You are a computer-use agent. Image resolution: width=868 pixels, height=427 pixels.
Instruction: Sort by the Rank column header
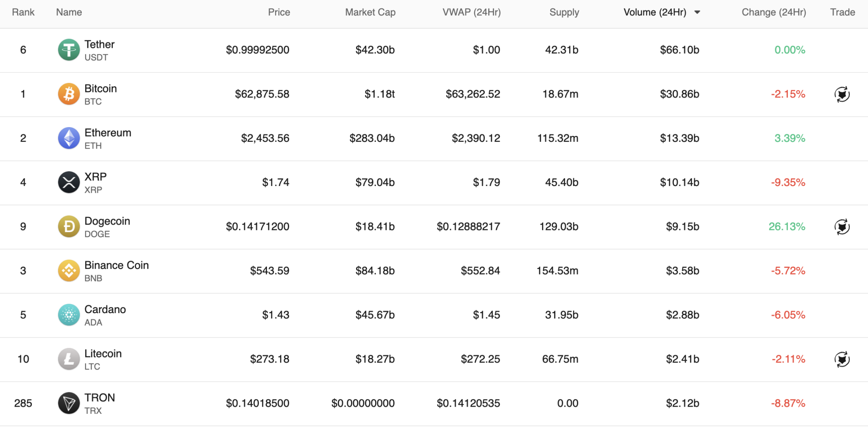[x=23, y=12]
